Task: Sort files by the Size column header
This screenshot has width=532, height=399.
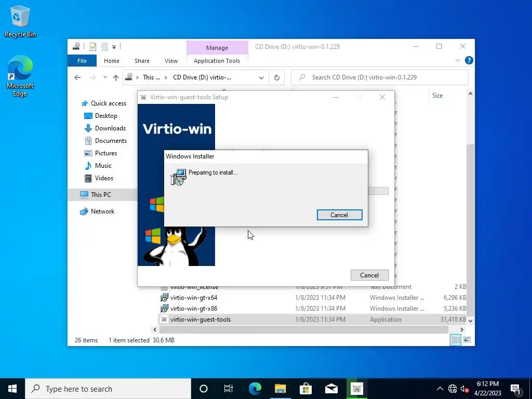Action: click(x=437, y=96)
